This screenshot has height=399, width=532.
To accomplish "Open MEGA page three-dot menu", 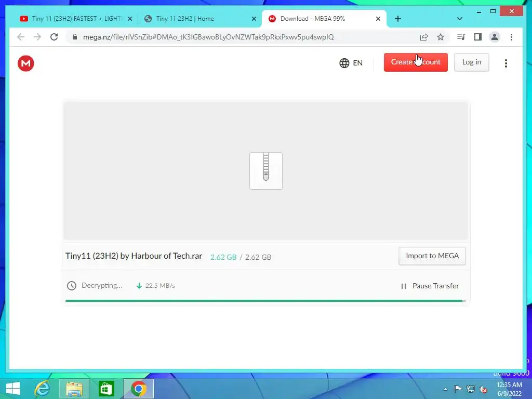I will (506, 63).
